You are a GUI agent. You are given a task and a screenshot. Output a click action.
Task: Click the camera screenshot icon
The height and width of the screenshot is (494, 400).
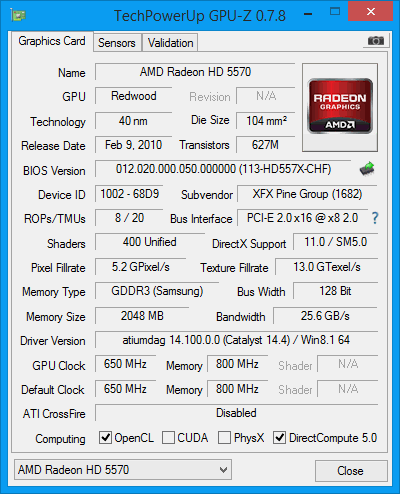coord(376,41)
